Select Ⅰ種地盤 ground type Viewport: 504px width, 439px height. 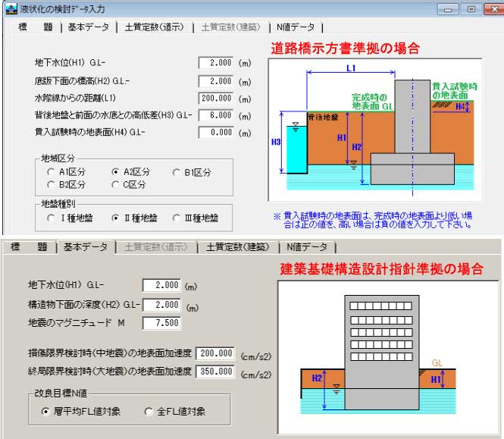(51, 218)
